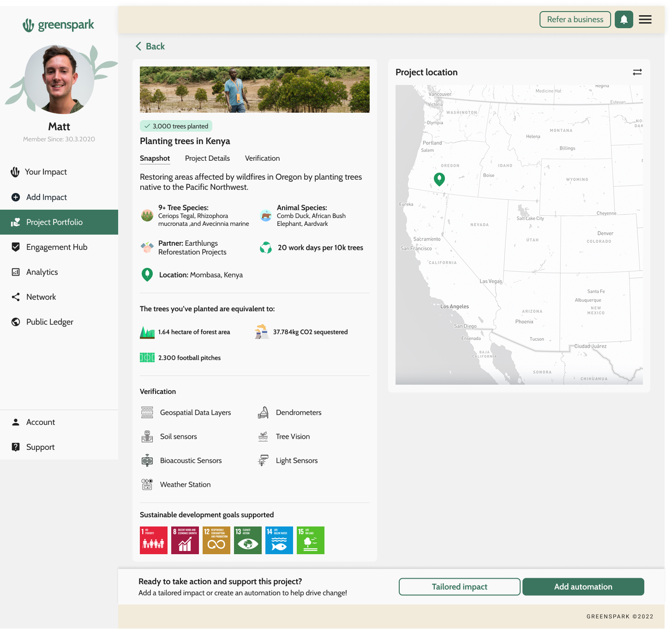Click Light Sensors icon
This screenshot has width=672, height=629.
tap(263, 460)
